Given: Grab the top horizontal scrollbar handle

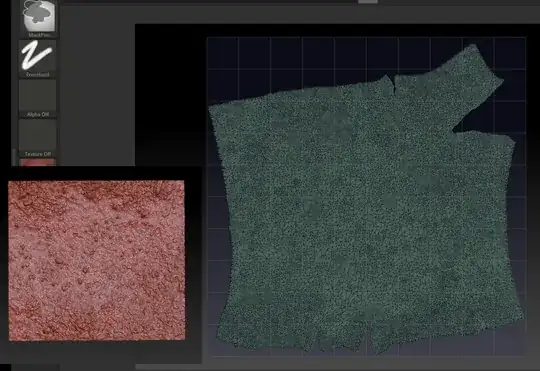Looking at the screenshot, I should 368,2.
